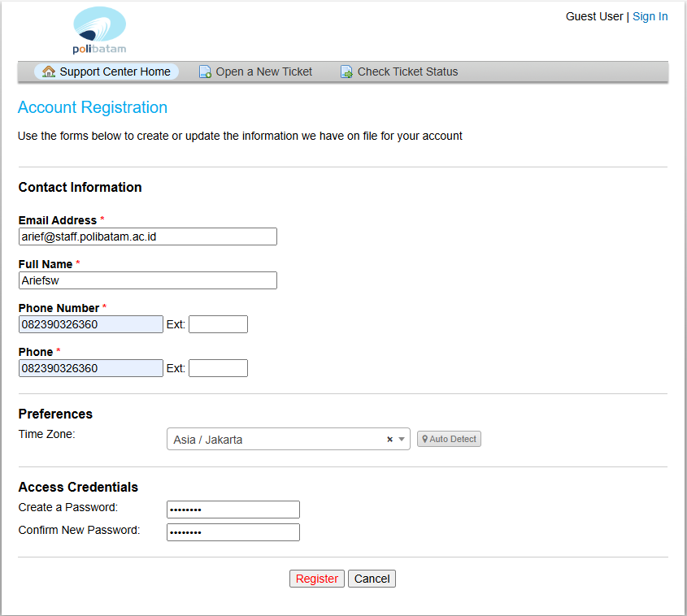Select Check Ticket Status in navigation
687x616 pixels.
[407, 72]
